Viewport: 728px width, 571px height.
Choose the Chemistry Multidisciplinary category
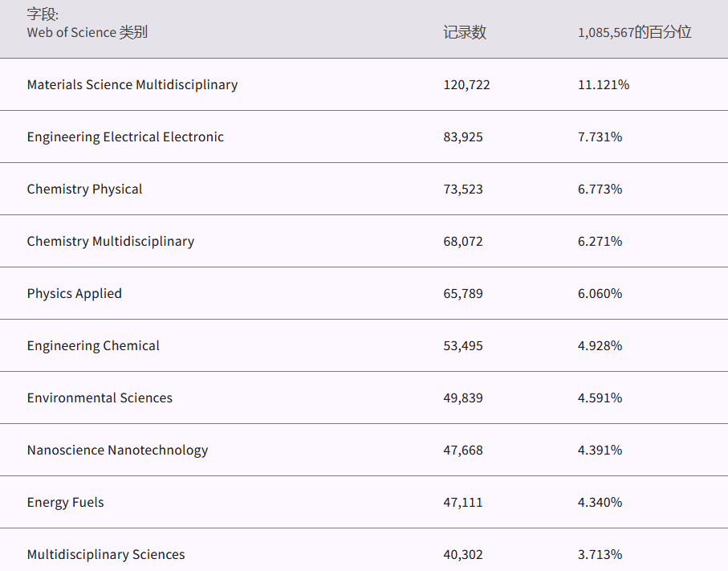(x=111, y=241)
